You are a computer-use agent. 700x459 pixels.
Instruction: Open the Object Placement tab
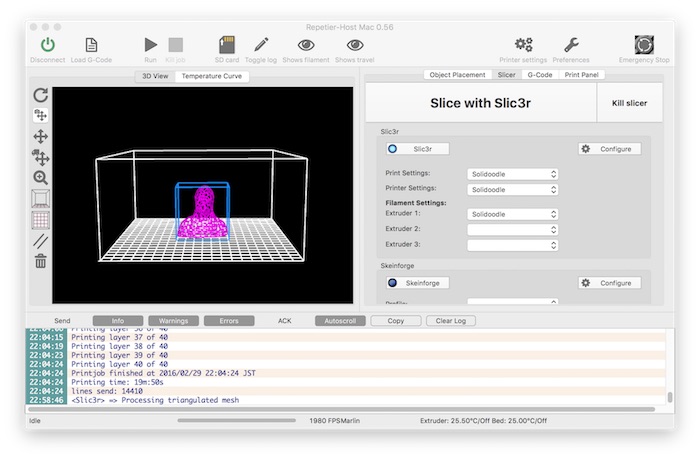click(x=458, y=75)
